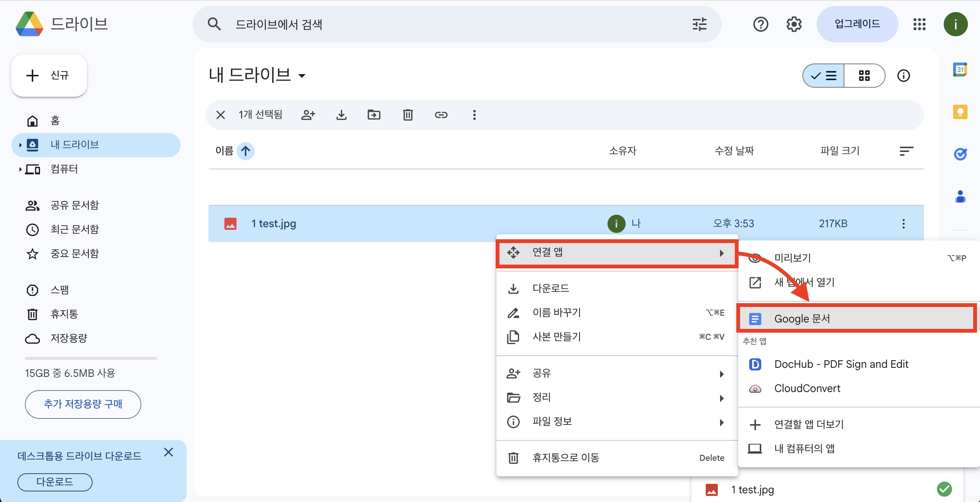Switch to grid view layout
Viewport: 980px width, 502px height.
(865, 76)
